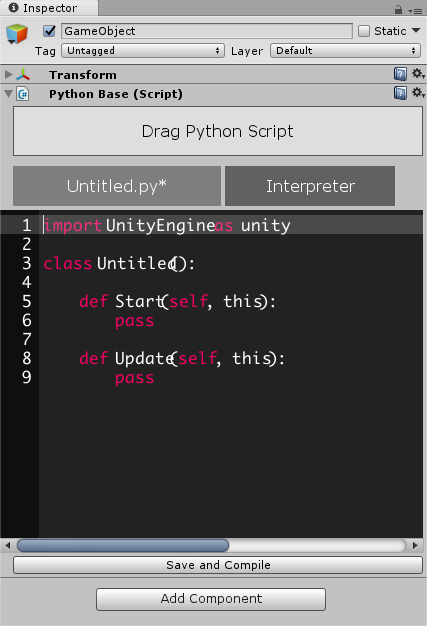427x626 pixels.
Task: Click code line 'import UnityEngine as unity'
Action: [x=167, y=225]
